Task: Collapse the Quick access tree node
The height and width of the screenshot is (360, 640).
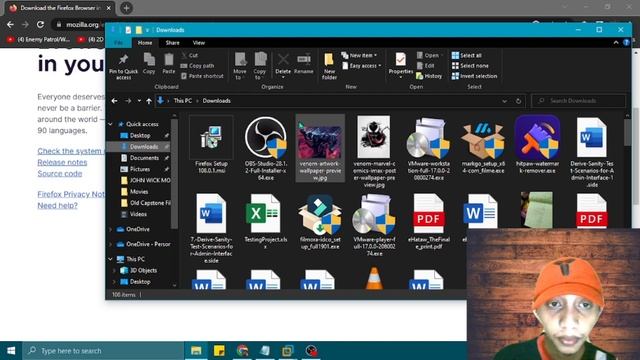Action: click(110, 124)
